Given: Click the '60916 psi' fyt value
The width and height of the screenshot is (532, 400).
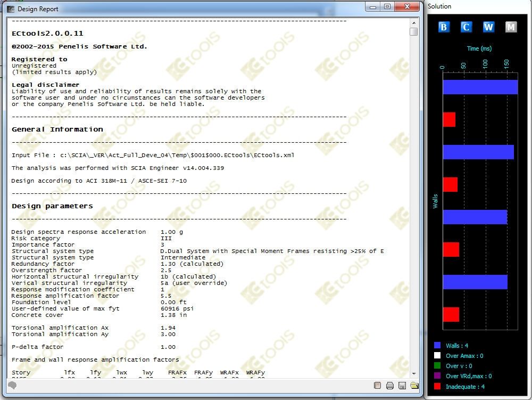Looking at the screenshot, I should [x=177, y=309].
